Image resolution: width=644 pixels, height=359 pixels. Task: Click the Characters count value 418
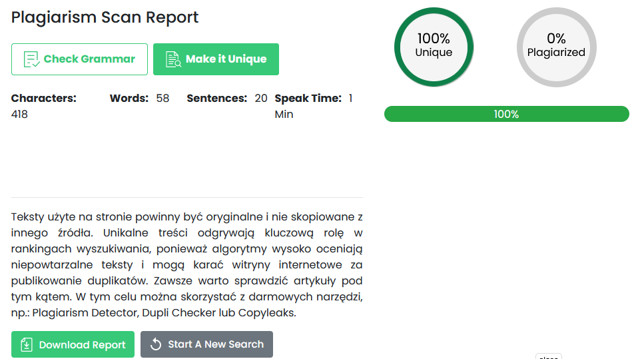point(19,114)
